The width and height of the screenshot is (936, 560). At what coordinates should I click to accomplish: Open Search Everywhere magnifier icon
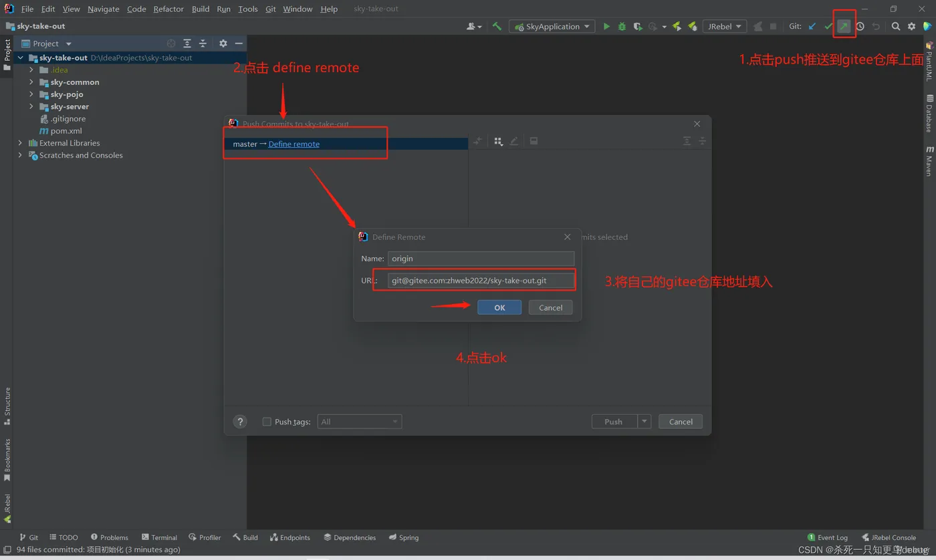pos(896,27)
